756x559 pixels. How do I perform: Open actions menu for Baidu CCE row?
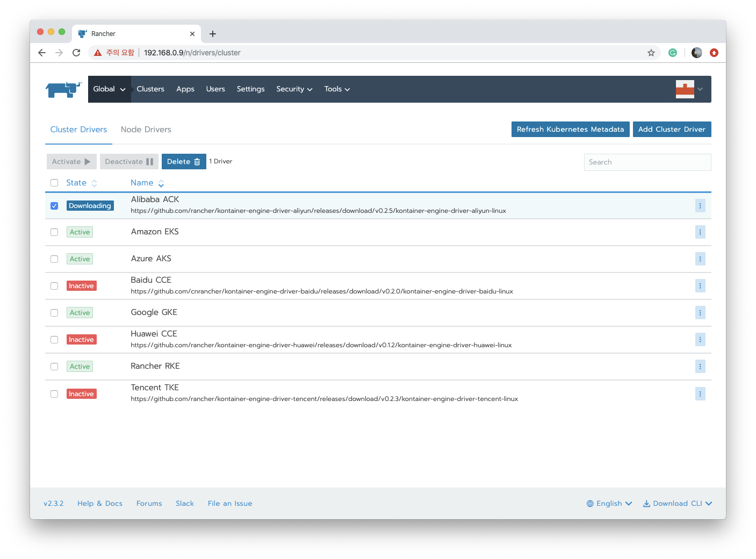700,286
